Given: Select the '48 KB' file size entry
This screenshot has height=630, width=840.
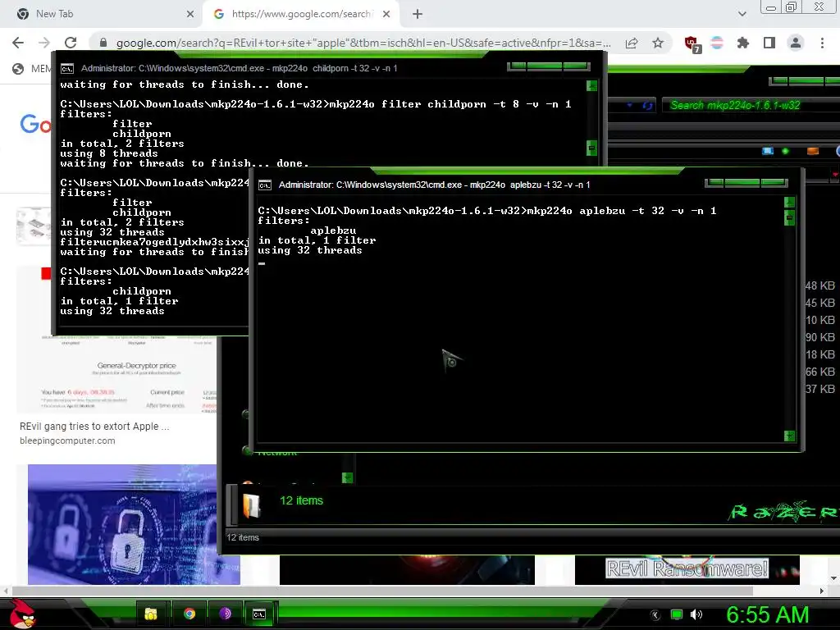Looking at the screenshot, I should tap(819, 285).
